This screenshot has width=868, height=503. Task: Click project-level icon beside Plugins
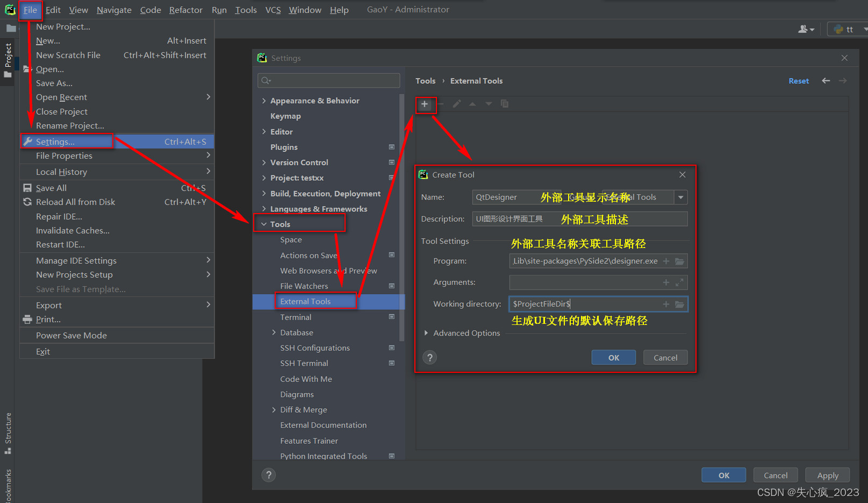pos(391,147)
